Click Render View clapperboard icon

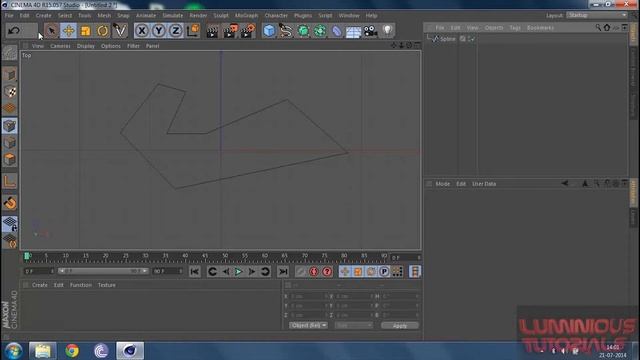[x=212, y=31]
